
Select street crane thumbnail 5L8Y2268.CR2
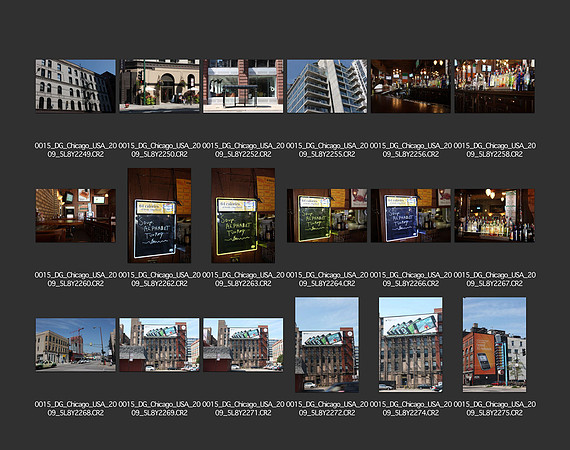point(76,345)
